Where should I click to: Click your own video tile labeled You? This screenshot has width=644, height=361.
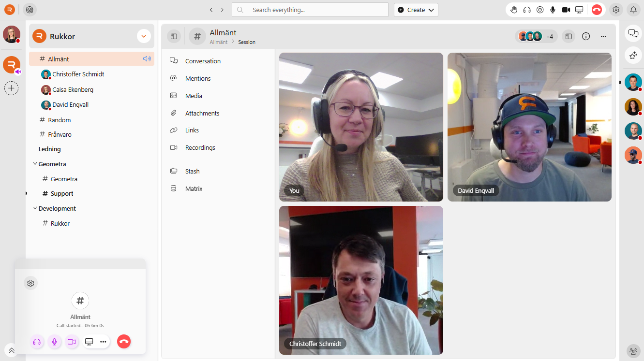click(x=361, y=127)
